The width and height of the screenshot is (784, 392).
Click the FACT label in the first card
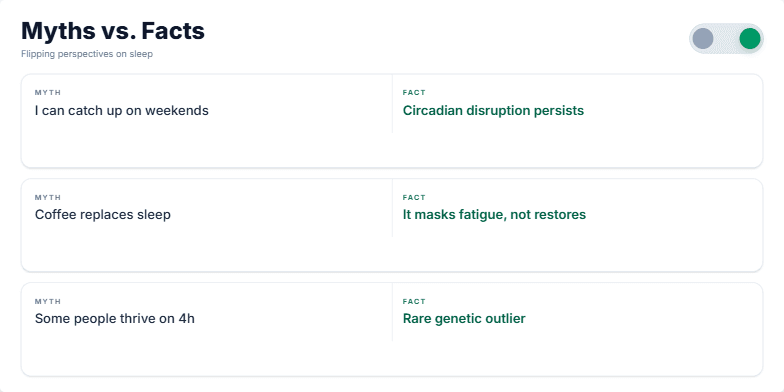coord(414,92)
